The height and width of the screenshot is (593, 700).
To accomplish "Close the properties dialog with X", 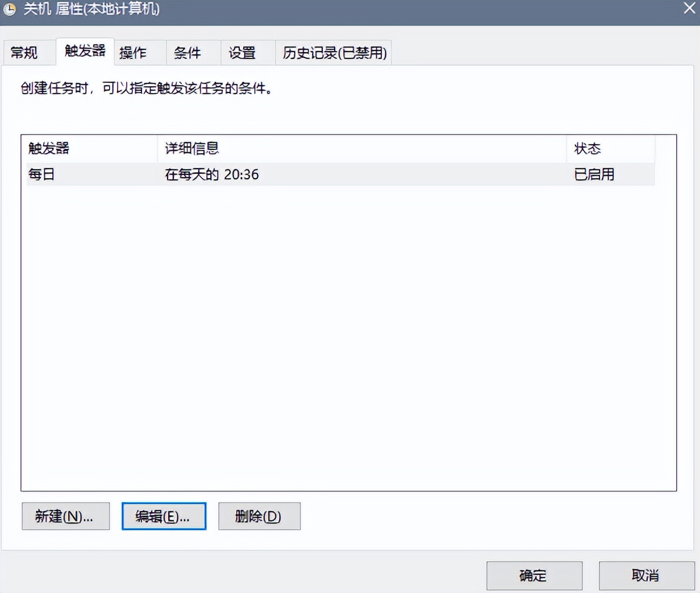I will click(x=689, y=9).
